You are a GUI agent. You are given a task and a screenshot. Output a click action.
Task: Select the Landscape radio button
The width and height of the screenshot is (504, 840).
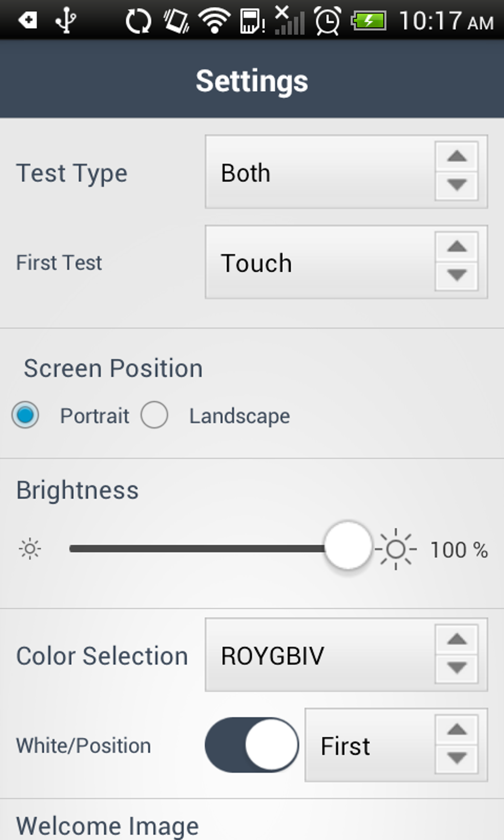(155, 415)
